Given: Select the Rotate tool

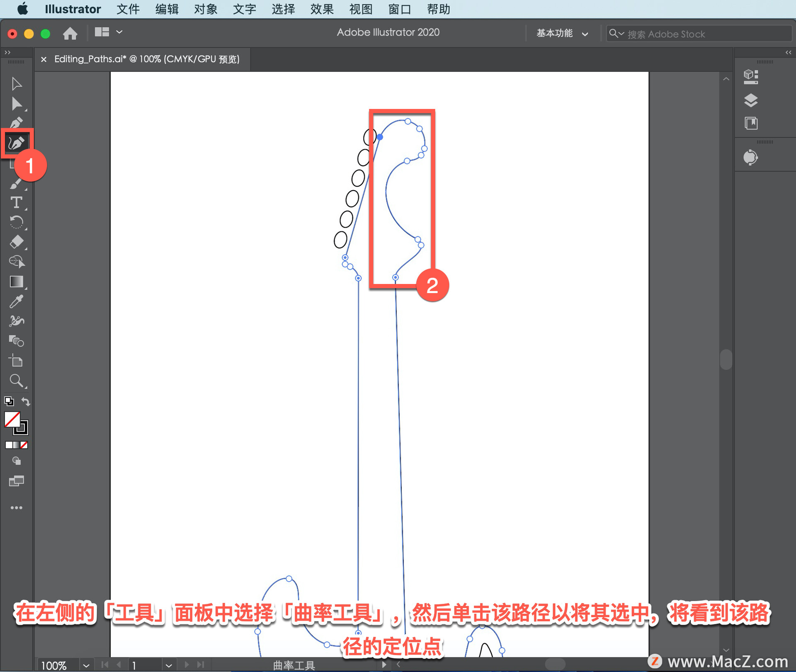Looking at the screenshot, I should pyautogui.click(x=17, y=222).
